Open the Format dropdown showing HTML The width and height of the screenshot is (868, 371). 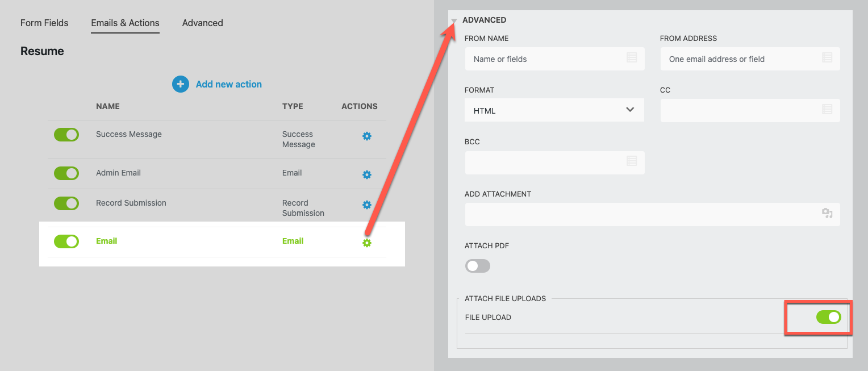coord(554,110)
